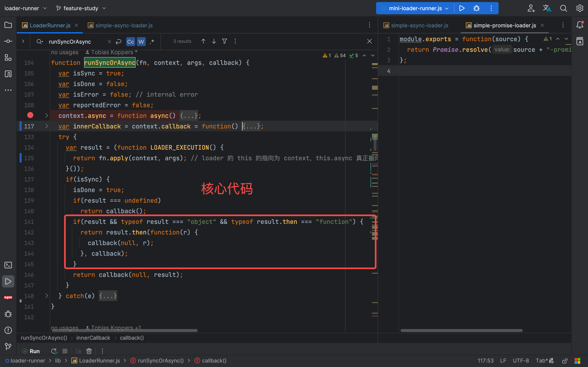Expand the folded code at line 117
588x367 pixels.
point(46,126)
